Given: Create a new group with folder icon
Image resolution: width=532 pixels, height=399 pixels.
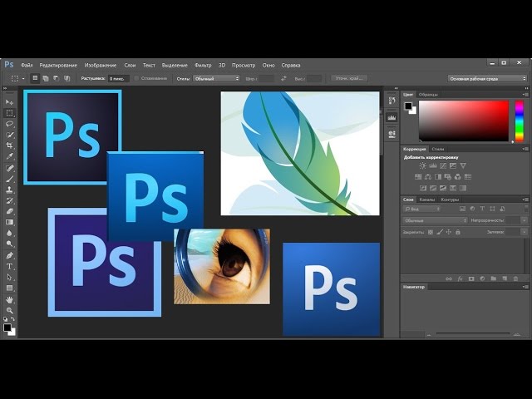Looking at the screenshot, I should pos(493,278).
